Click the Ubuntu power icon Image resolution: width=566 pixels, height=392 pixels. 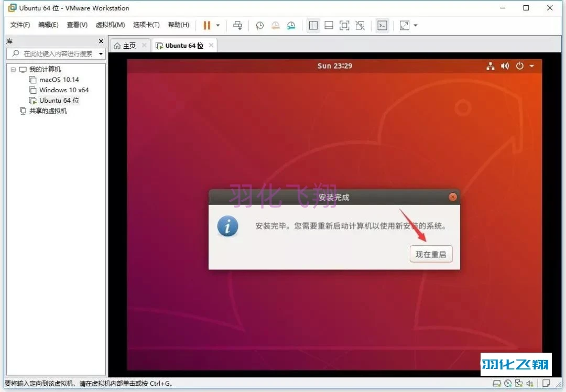[x=519, y=66]
